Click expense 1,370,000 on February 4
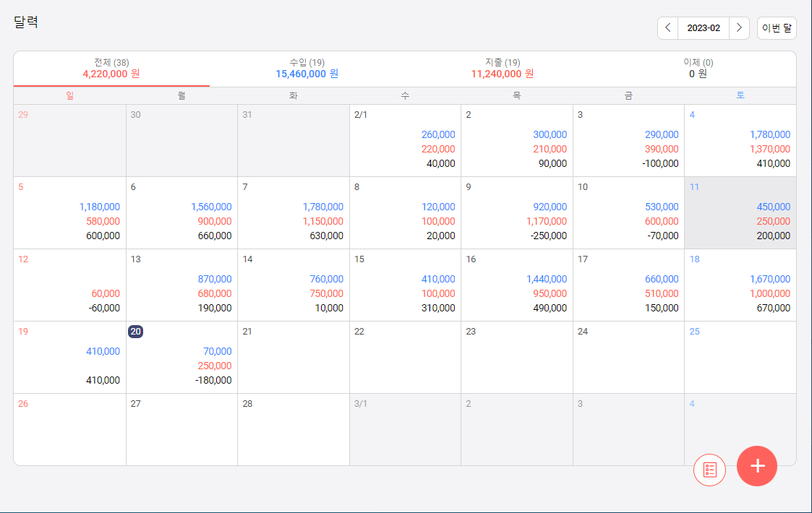Screen dimensions: 812x513 click(770, 149)
